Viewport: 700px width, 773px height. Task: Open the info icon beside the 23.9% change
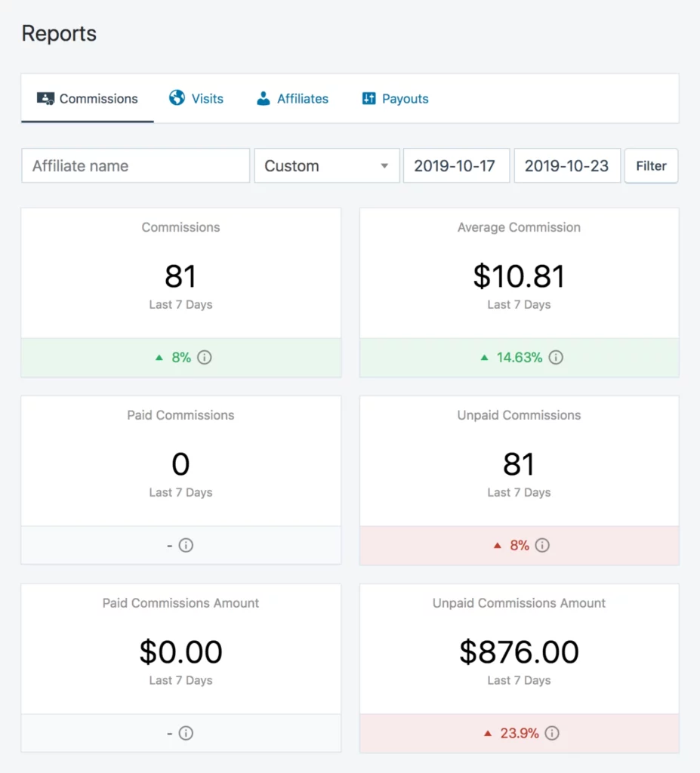tap(552, 733)
